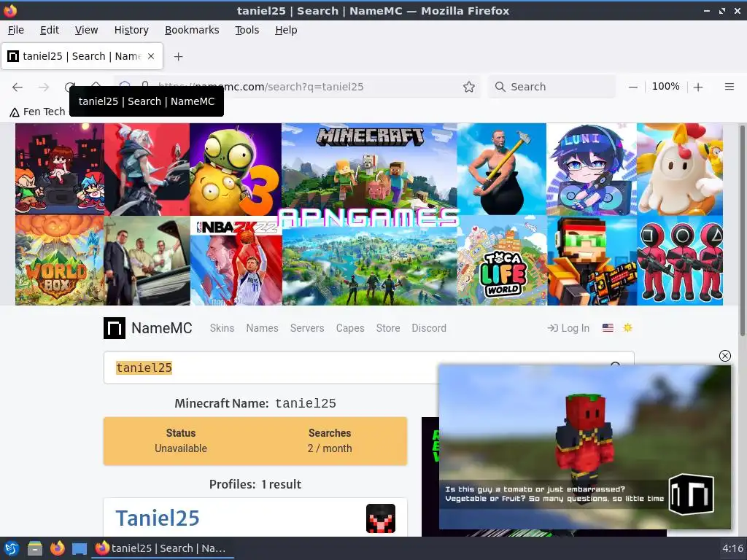Open the US flag language selector
Viewport: 747px width, 560px height.
point(608,327)
